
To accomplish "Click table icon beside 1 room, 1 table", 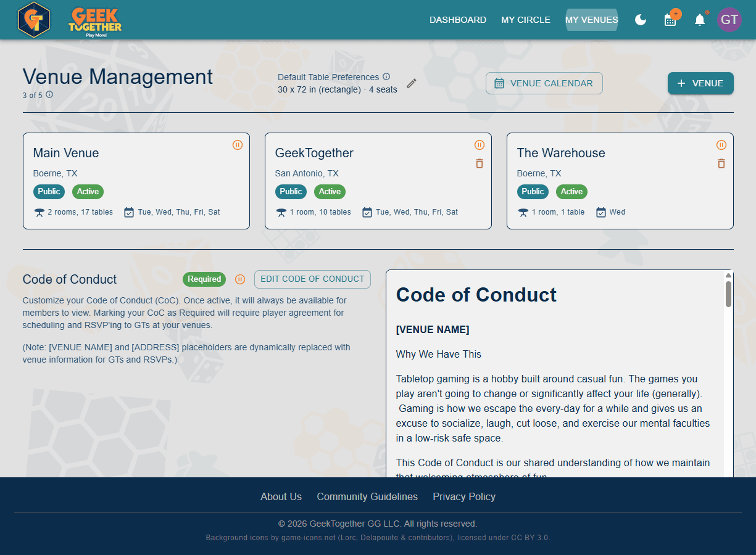I will click(x=523, y=212).
